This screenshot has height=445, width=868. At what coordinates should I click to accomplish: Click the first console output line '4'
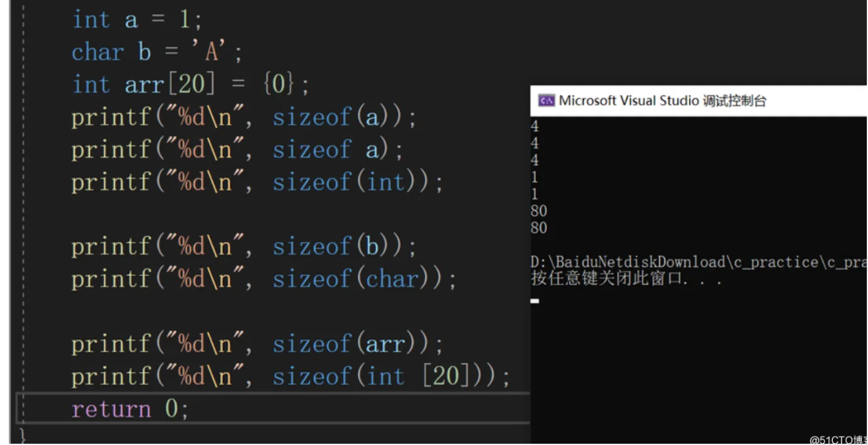click(x=535, y=127)
